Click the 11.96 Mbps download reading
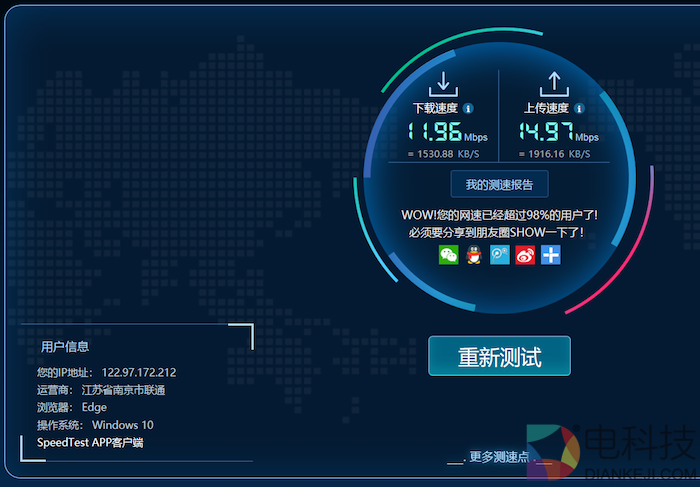Screen dimensions: 700x487 pyautogui.click(x=435, y=132)
